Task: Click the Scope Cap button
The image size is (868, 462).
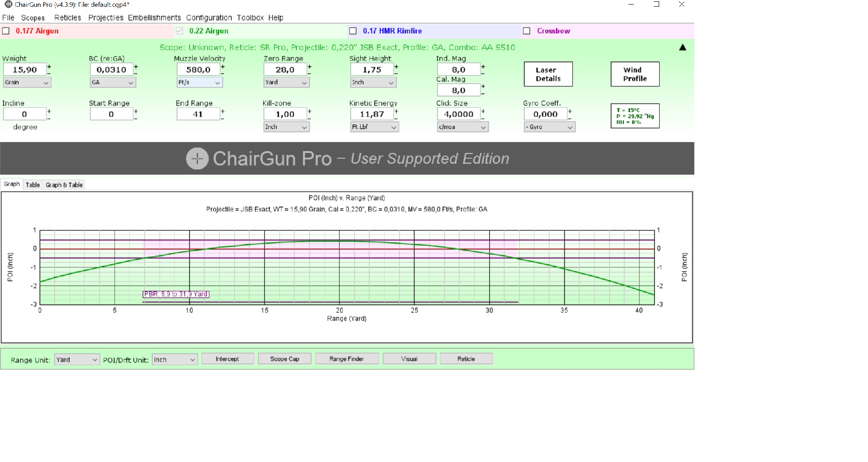Action: (x=285, y=359)
